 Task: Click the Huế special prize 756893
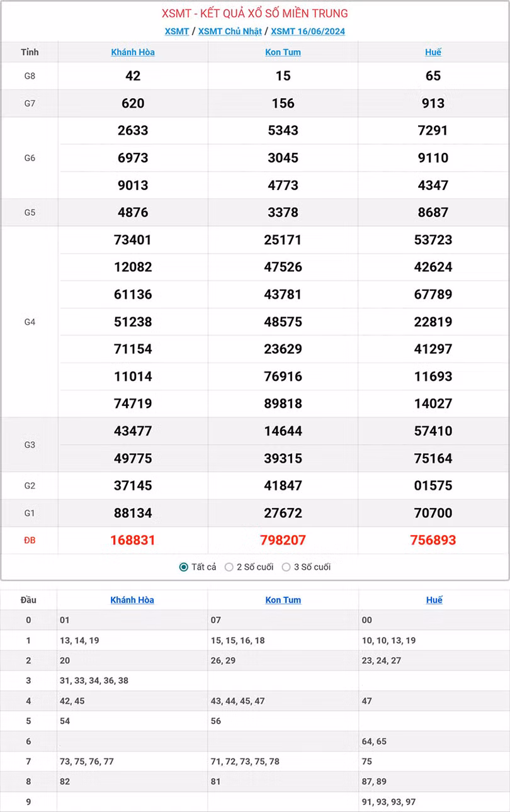[433, 540]
